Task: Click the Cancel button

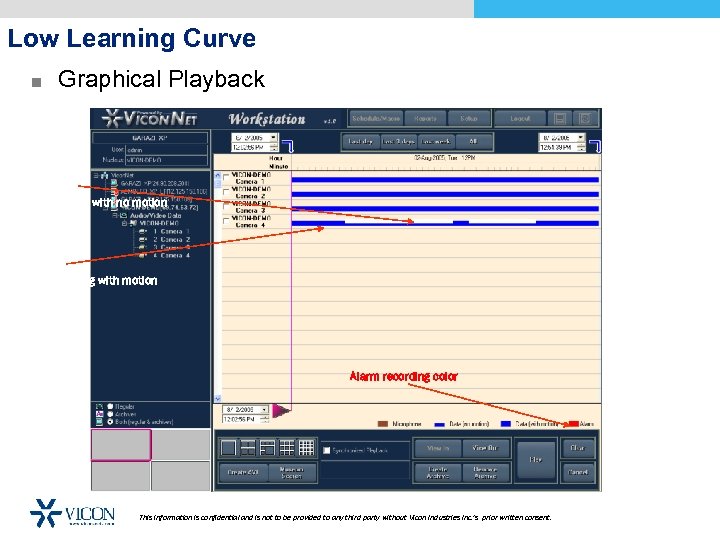Action: click(x=577, y=472)
